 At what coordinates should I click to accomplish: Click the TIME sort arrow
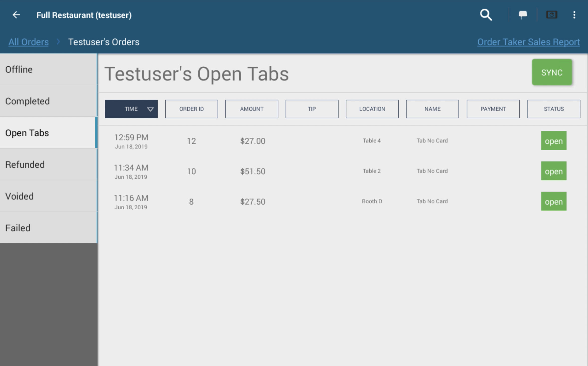pyautogui.click(x=150, y=109)
